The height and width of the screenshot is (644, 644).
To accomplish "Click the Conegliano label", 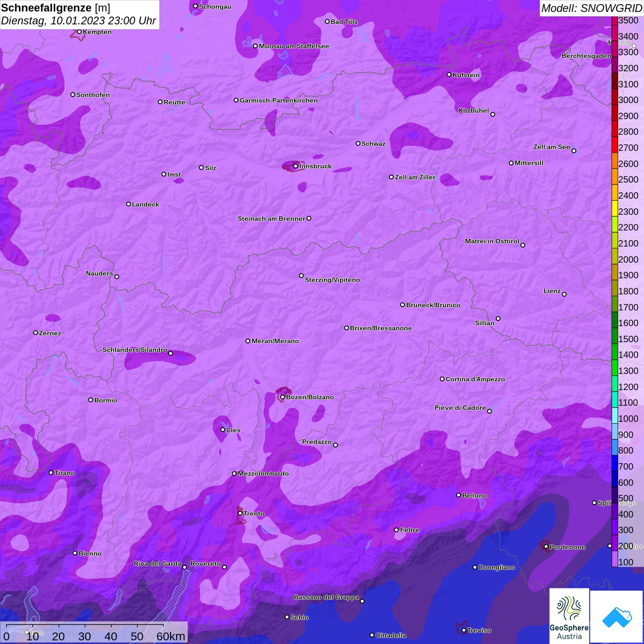I will point(497,567).
